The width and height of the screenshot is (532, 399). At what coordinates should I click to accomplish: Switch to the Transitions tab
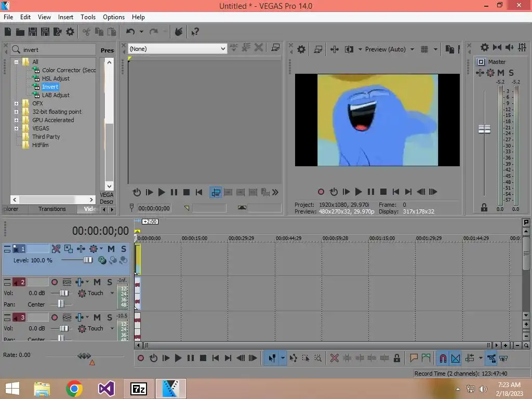(x=52, y=209)
